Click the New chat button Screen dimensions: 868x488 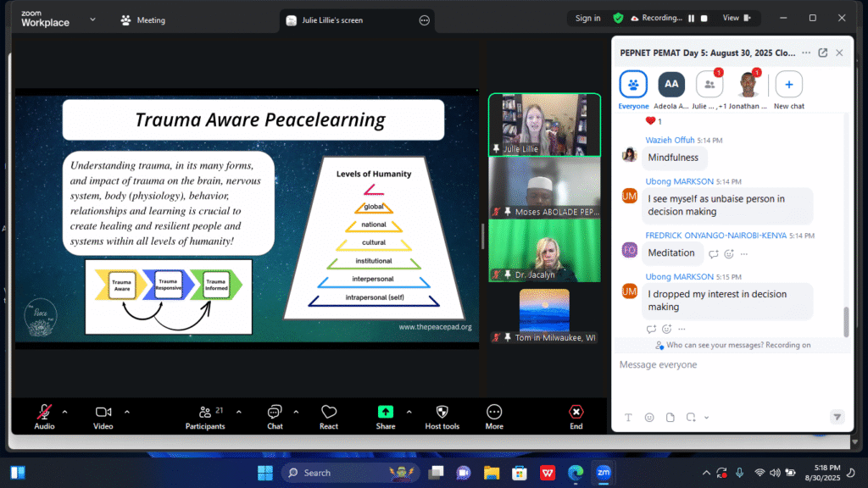788,85
